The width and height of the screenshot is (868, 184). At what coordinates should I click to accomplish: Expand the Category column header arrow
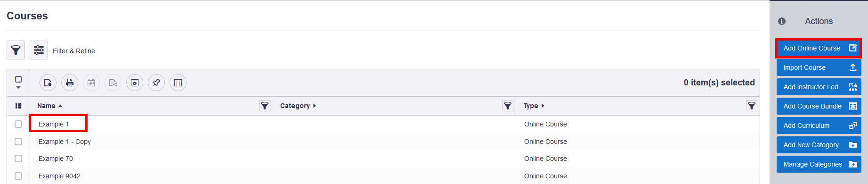point(315,106)
